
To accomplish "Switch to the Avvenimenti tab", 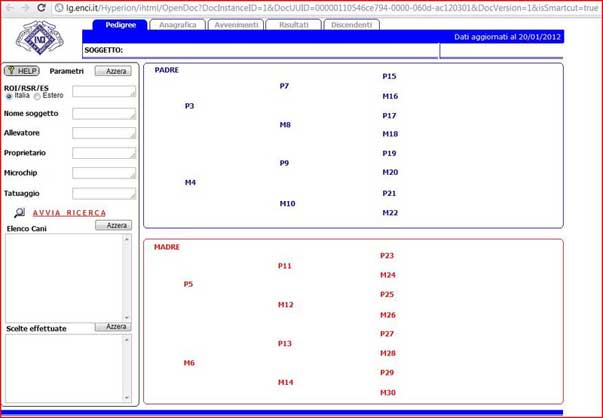I will pyautogui.click(x=236, y=25).
